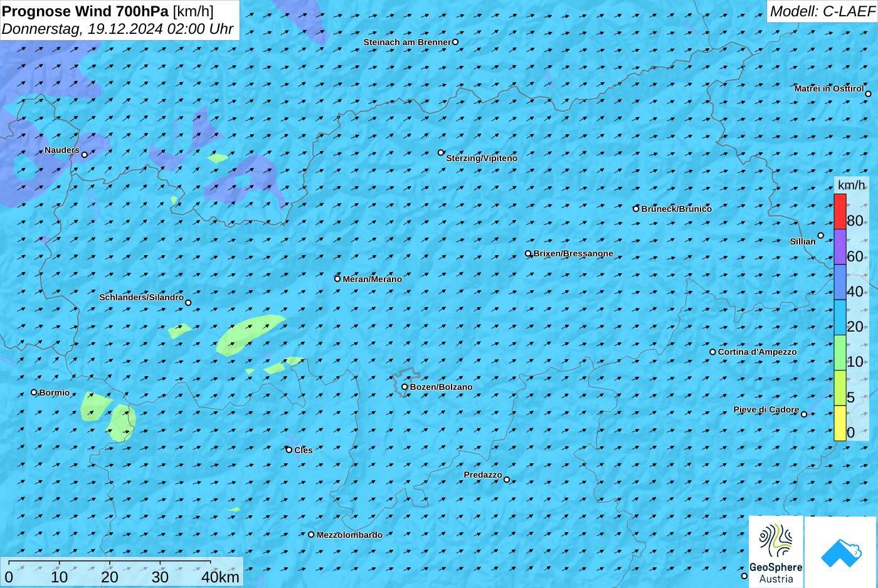
Task: Click the 'Matrei in Osttirol' label text
Action: [829, 88]
